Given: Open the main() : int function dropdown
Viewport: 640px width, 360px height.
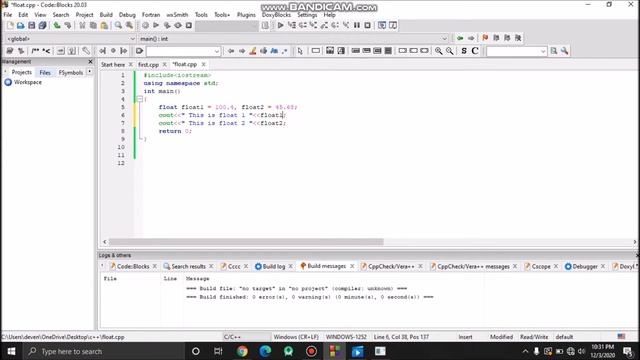Looking at the screenshot, I should point(444,39).
